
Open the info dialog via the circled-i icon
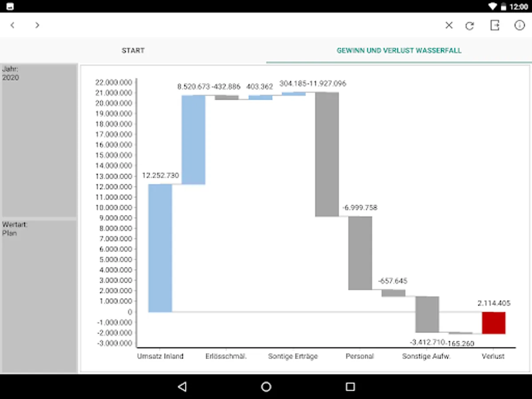pos(519,25)
